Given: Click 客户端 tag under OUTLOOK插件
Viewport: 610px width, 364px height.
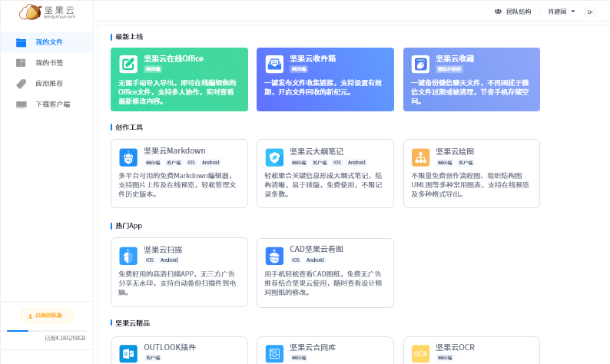Looking at the screenshot, I should coord(153,357).
